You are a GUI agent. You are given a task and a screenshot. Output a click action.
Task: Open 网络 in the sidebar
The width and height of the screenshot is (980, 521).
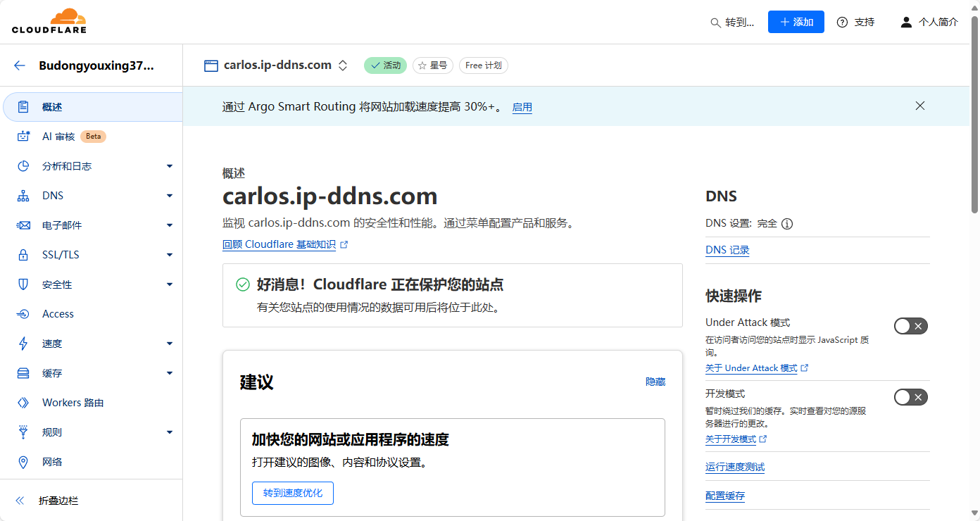point(92,462)
